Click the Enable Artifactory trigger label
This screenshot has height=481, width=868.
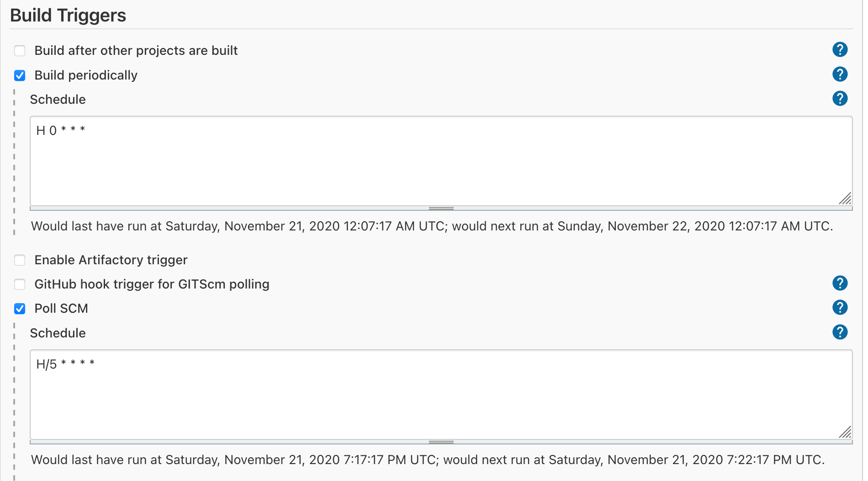pos(111,260)
